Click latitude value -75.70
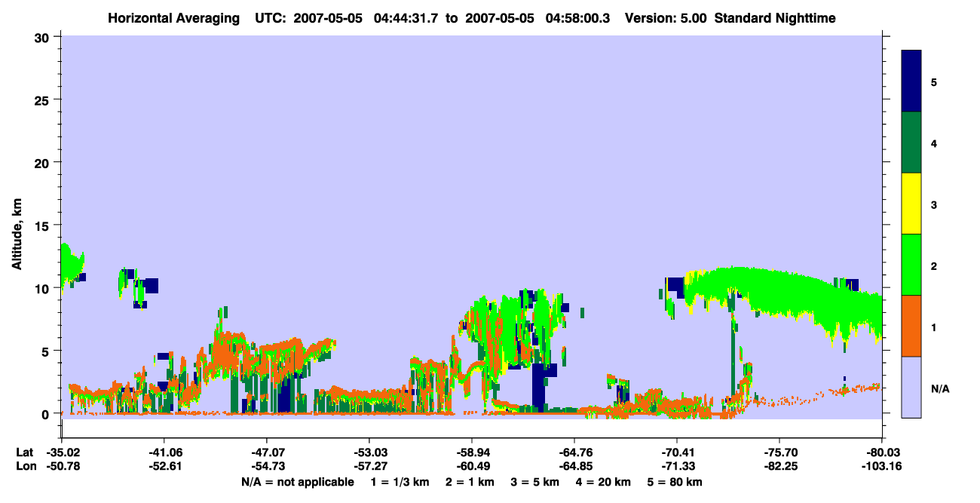980x503 pixels. (x=779, y=452)
